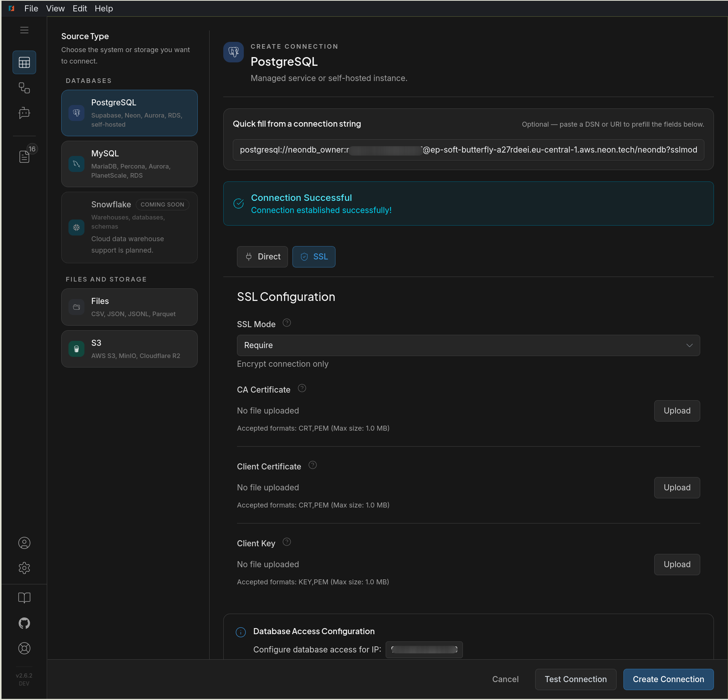This screenshot has height=700, width=728.
Task: Open the SSL Mode Require dropdown
Action: (469, 345)
